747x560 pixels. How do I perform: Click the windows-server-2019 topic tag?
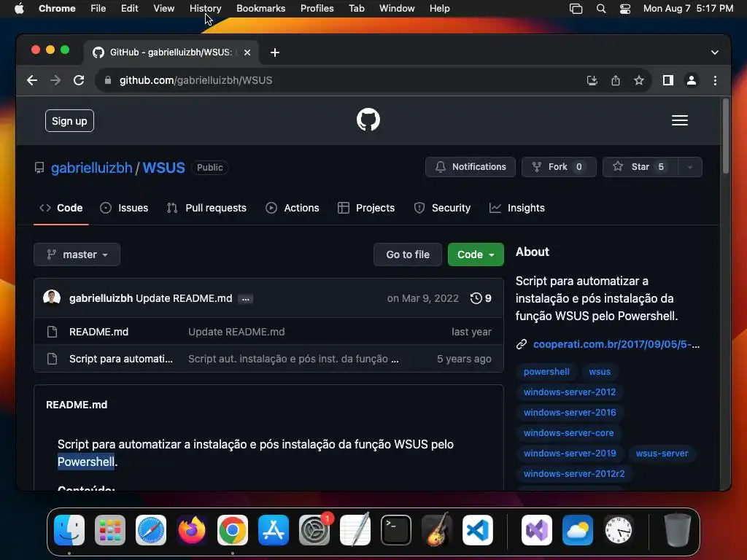(x=570, y=454)
